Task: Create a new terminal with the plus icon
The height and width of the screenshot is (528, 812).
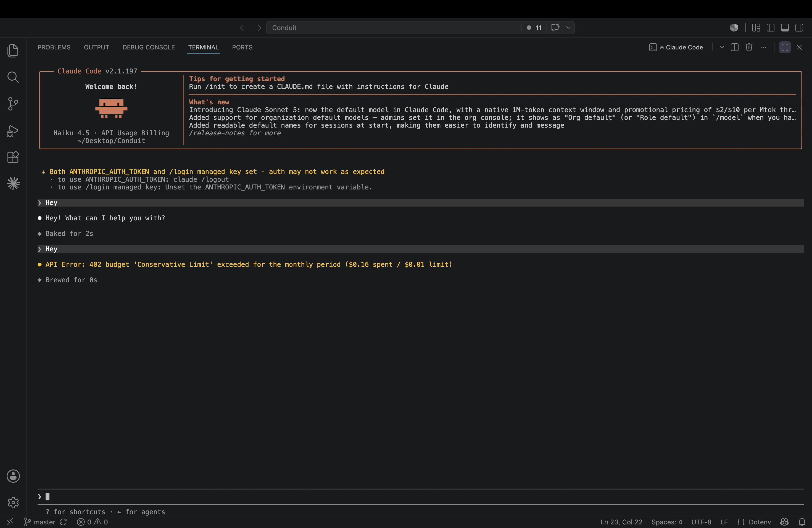Action: click(x=712, y=47)
